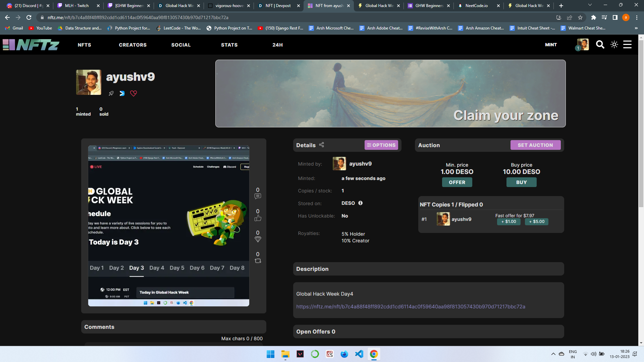Open the OPTIONS dropdown in Details
The image size is (644, 362).
click(x=381, y=145)
